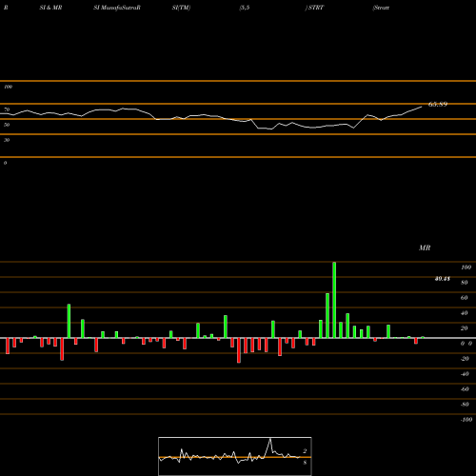Click the MR axis label 40
This screenshot has height=476, width=476.
[x=465, y=313]
